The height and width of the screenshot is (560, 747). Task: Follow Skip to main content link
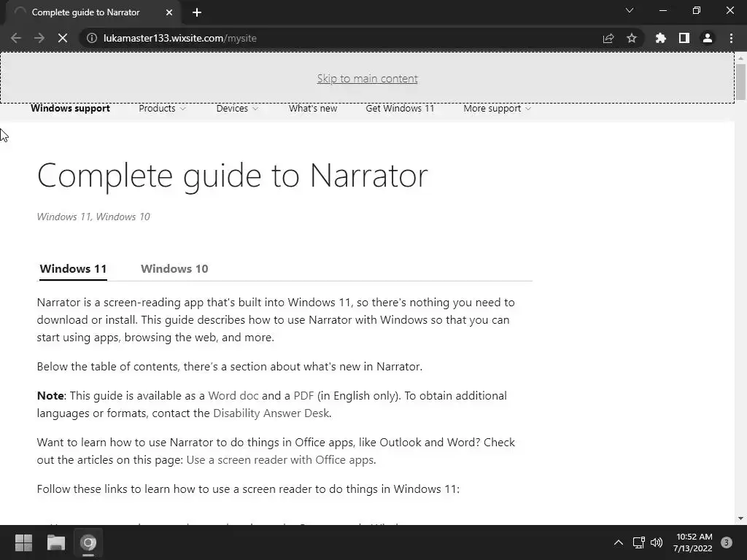coord(368,79)
